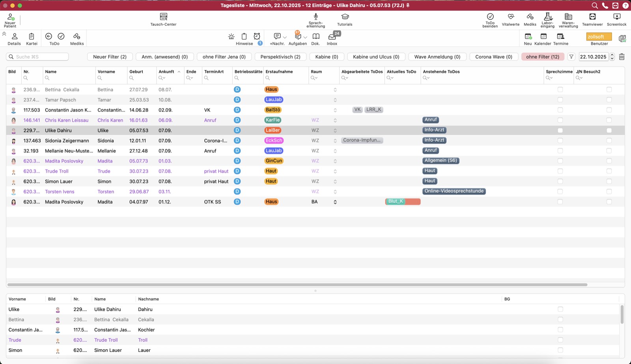Image resolution: width=631 pixels, height=364 pixels.
Task: Select Perspektivisch (2) filter tab
Action: (x=280, y=57)
